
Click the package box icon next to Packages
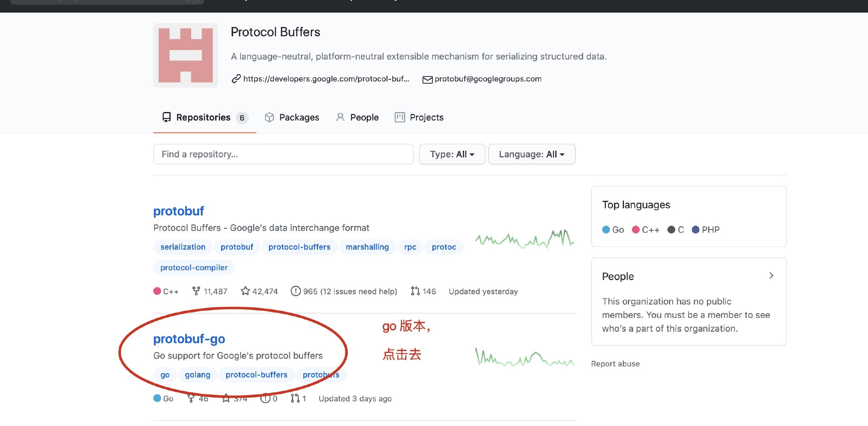pos(269,117)
